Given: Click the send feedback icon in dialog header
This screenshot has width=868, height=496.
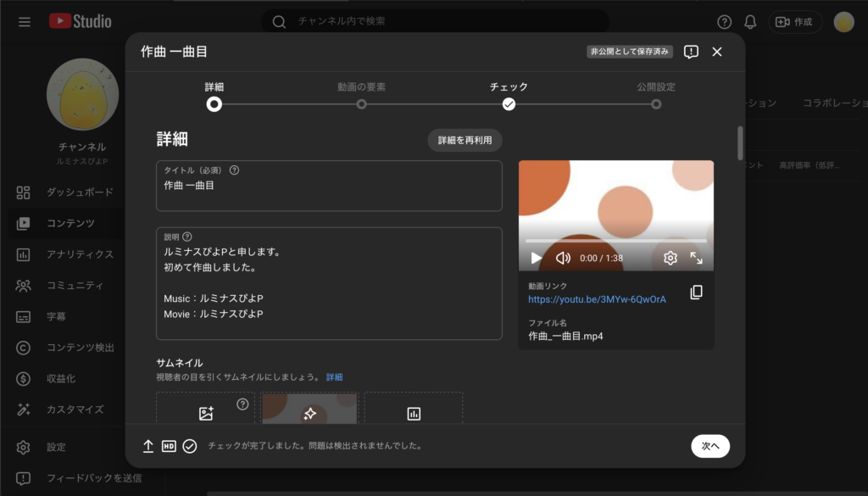Looking at the screenshot, I should click(691, 52).
